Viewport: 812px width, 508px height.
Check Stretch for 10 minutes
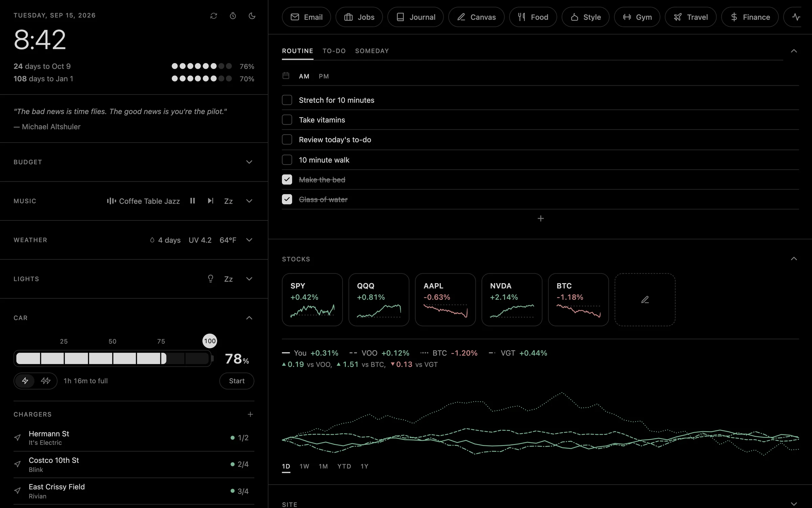pyautogui.click(x=287, y=100)
